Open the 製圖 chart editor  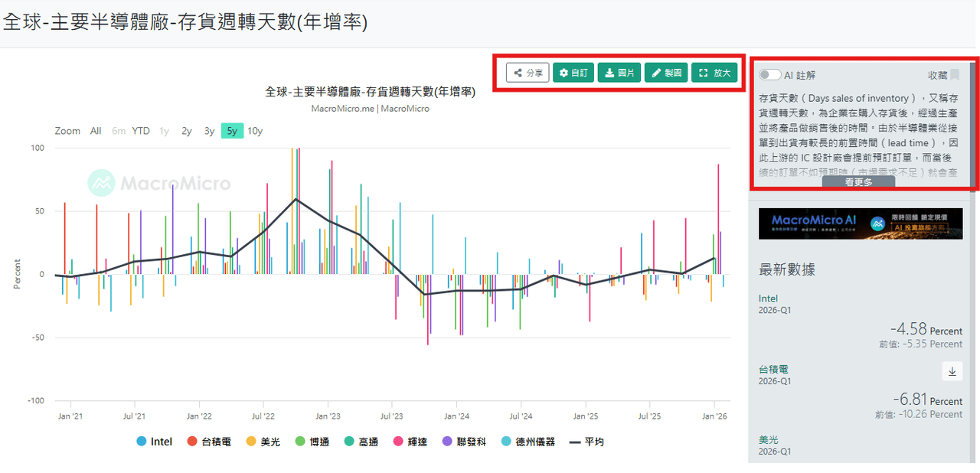[x=666, y=73]
